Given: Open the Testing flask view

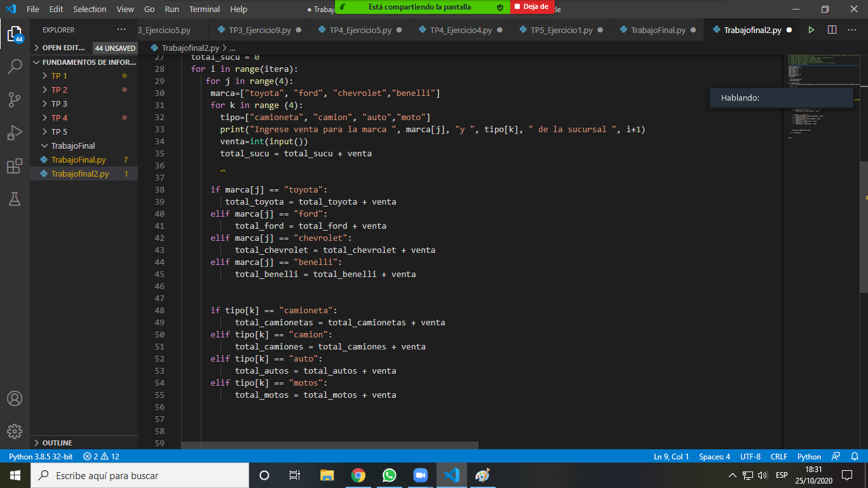Looking at the screenshot, I should tap(15, 199).
